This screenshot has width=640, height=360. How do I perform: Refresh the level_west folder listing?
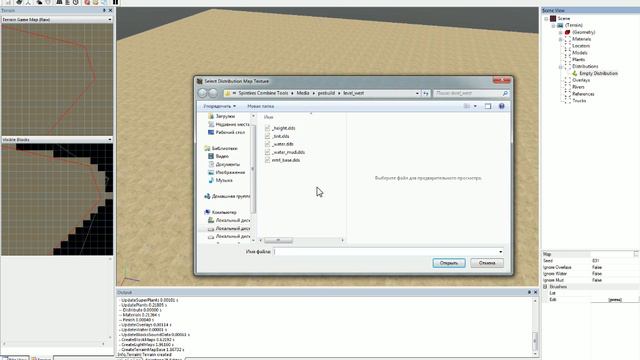(426, 93)
